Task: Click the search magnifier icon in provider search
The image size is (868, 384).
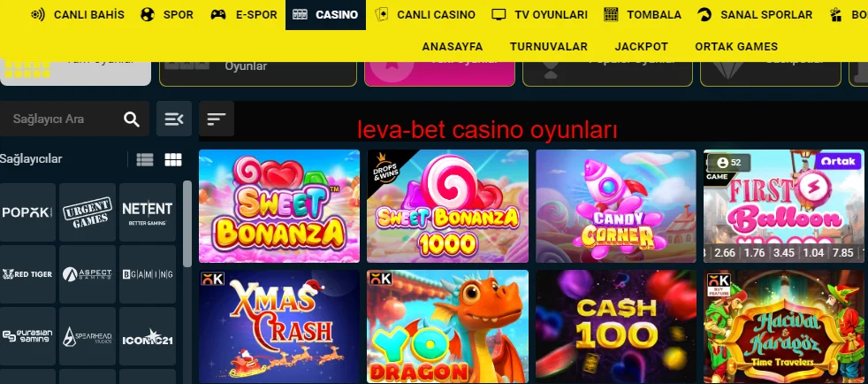Action: click(x=132, y=119)
